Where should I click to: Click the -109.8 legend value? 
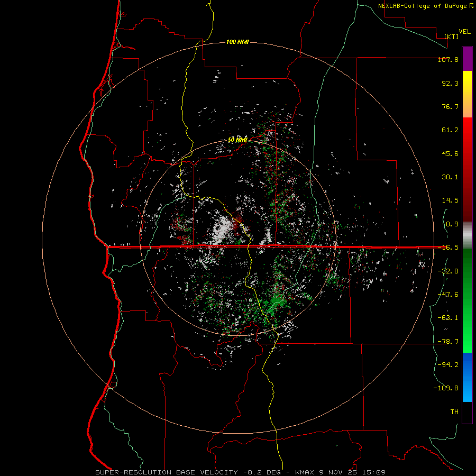tap(446, 388)
